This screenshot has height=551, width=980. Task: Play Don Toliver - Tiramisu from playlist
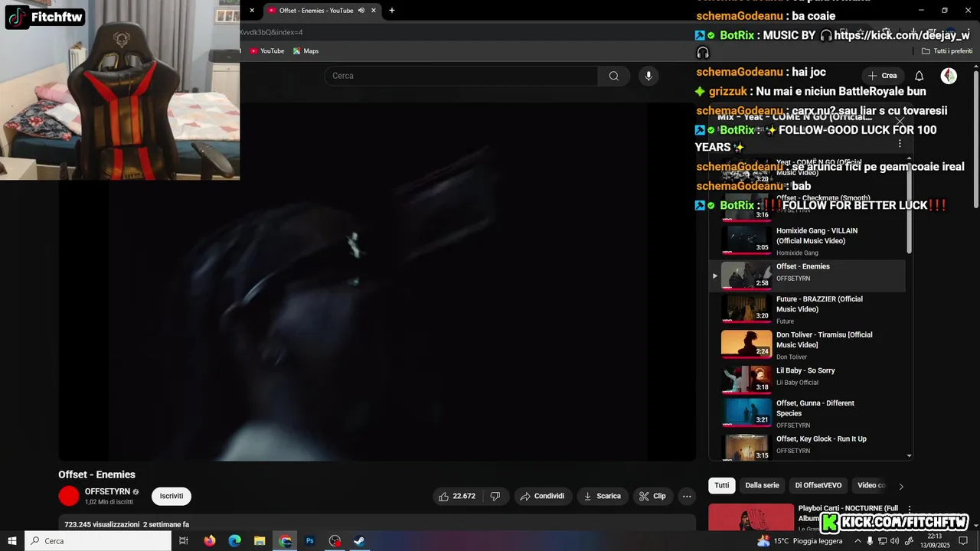[x=807, y=345]
